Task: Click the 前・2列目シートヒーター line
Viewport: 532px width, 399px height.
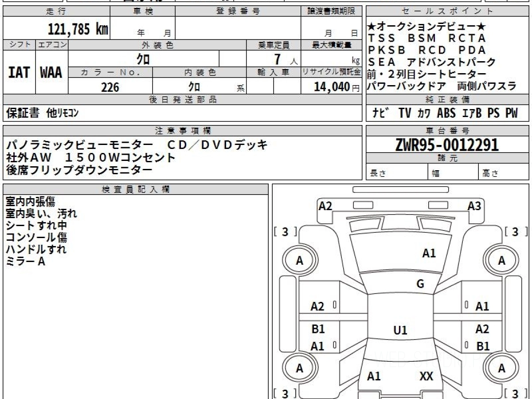Action: coord(426,74)
